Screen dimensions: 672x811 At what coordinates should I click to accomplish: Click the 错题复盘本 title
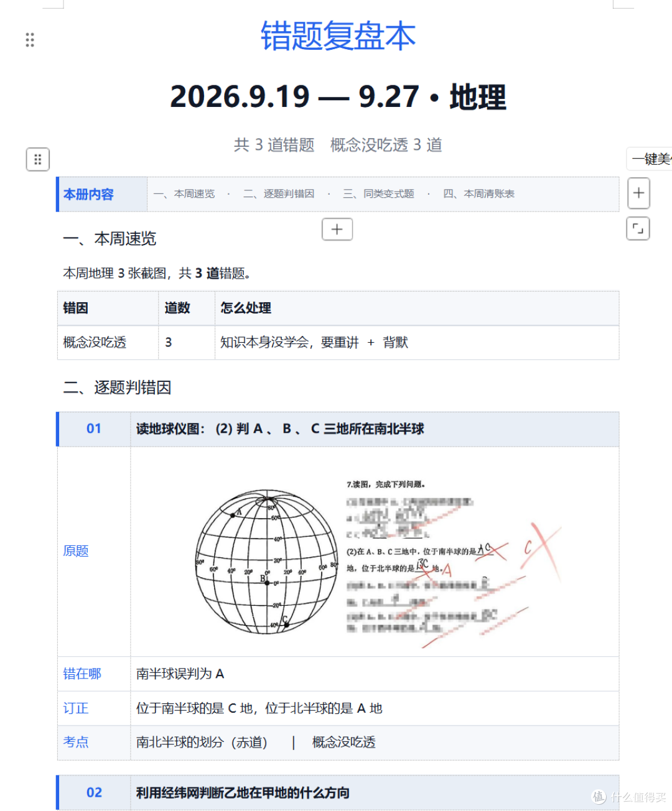(x=338, y=36)
